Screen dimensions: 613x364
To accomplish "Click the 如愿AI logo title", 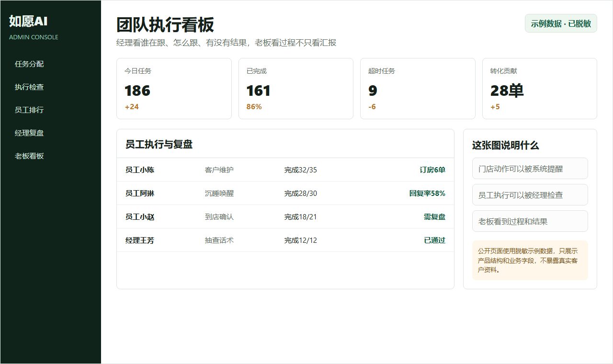I will tap(28, 21).
